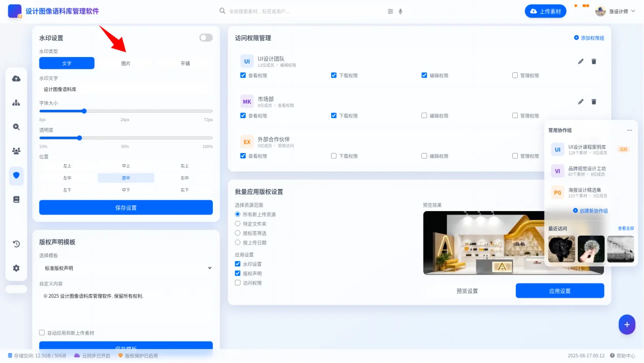The image size is (644, 363).
Task: Click the 添加权限组 link
Action: pos(589,38)
